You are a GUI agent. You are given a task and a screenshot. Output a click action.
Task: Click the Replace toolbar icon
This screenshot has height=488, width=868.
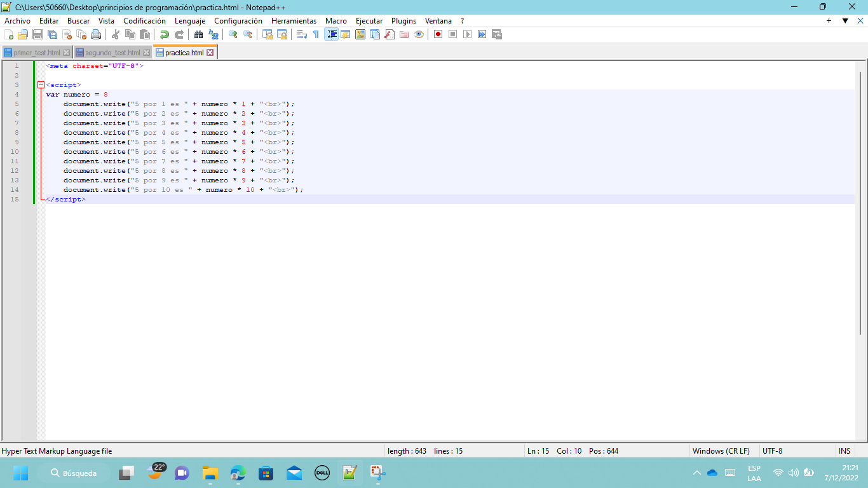pyautogui.click(x=214, y=34)
